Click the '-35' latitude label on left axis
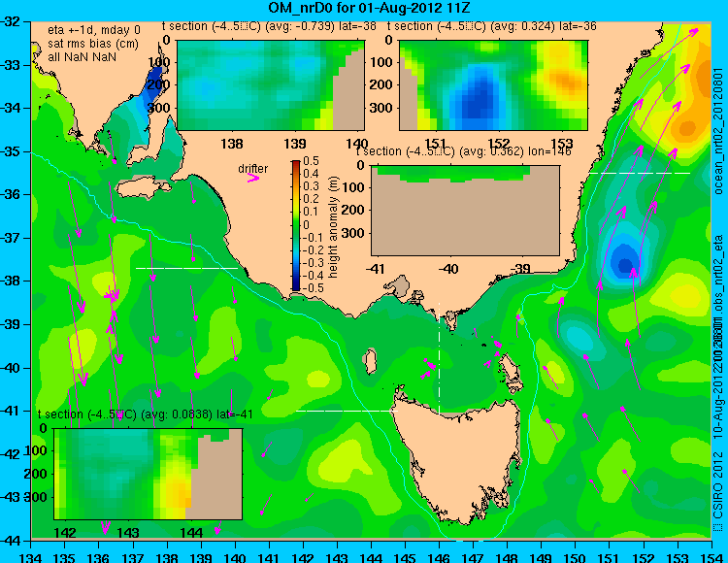Viewport: 728px width, 563px height. [12, 151]
